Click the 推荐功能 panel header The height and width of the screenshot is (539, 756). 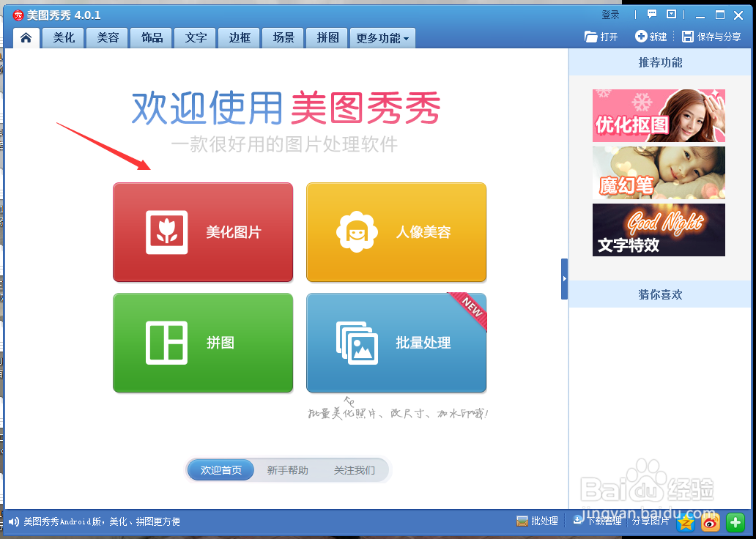(x=660, y=62)
